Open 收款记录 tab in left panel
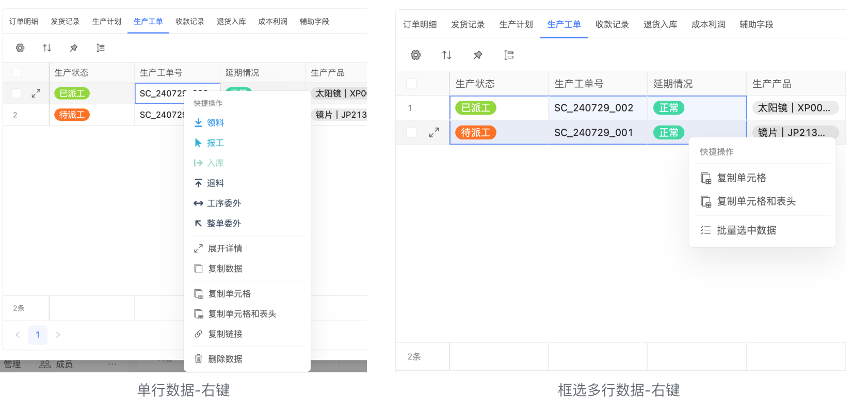The height and width of the screenshot is (409, 868). [190, 22]
